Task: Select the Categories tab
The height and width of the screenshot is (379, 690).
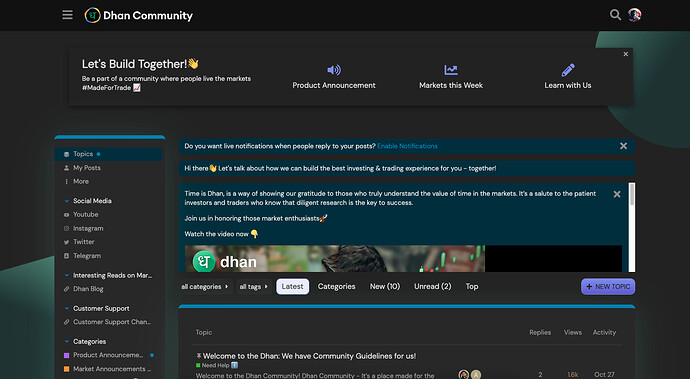Action: (337, 287)
